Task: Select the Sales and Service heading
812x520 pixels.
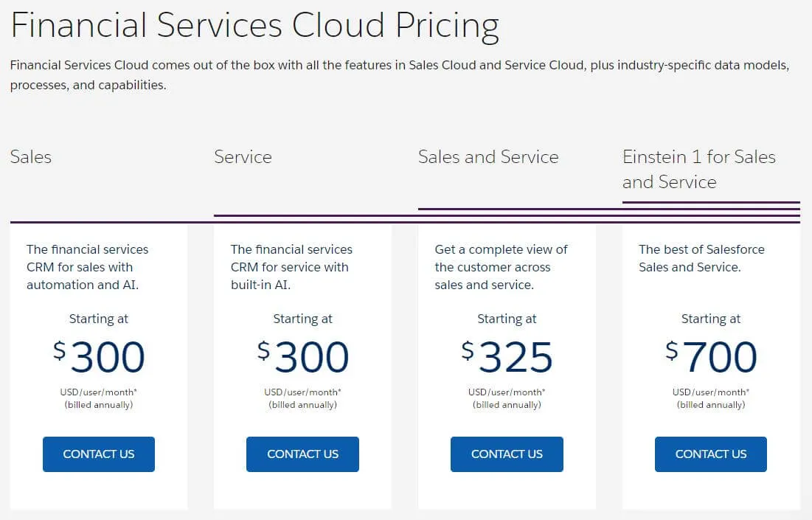Action: [488, 157]
